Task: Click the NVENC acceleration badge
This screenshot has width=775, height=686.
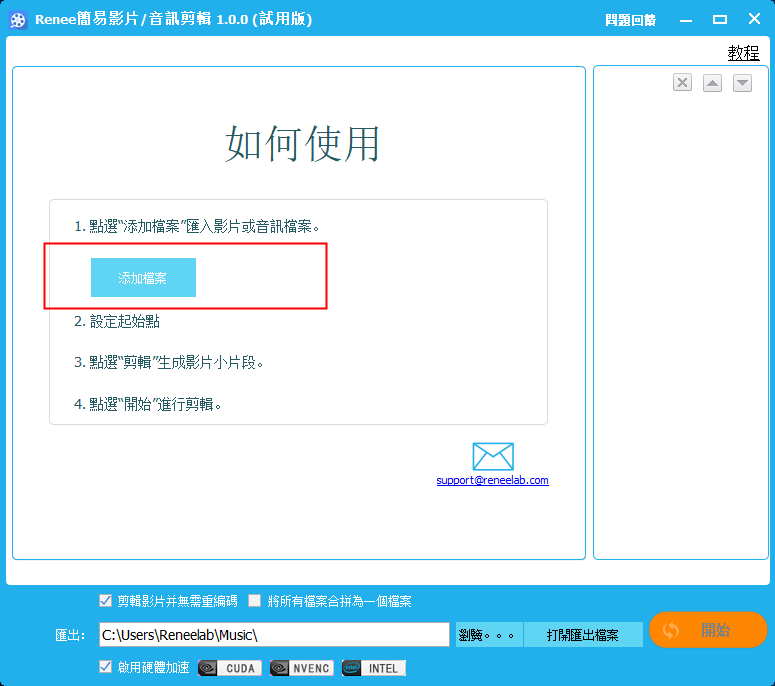Action: click(302, 668)
